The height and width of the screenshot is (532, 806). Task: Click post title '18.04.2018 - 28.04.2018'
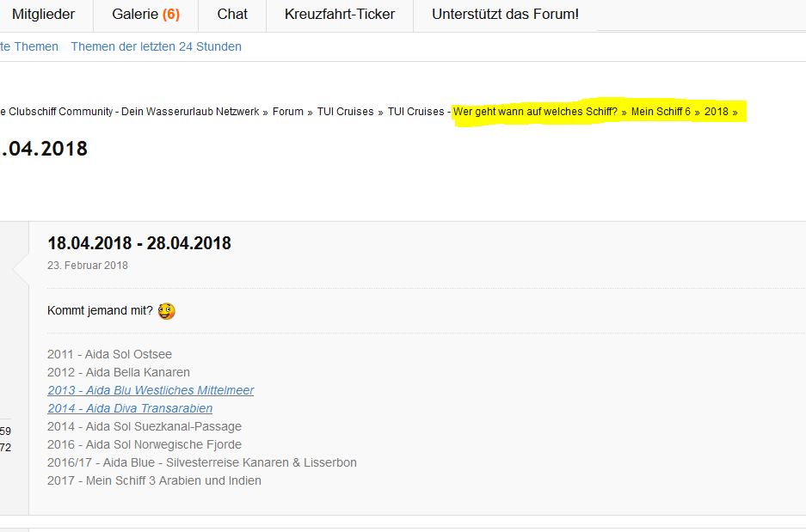139,243
